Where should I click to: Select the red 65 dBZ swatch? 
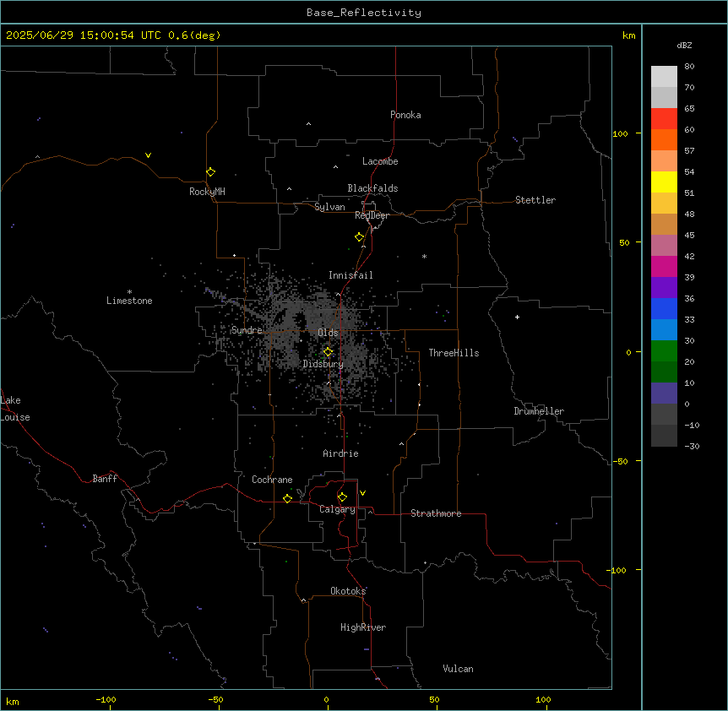pos(664,119)
